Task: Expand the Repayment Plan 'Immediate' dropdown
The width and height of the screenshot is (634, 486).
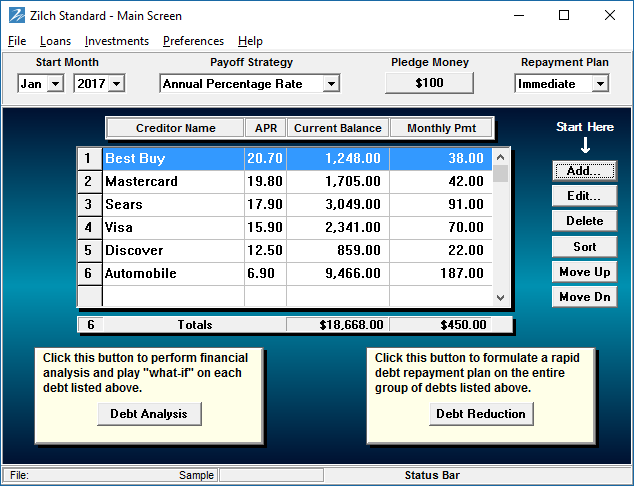Action: 600,84
